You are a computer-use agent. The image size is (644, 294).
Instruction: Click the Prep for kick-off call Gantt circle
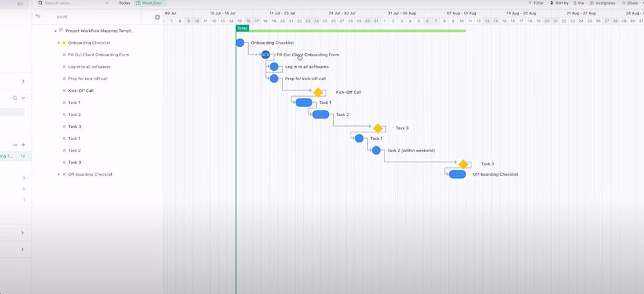274,78
